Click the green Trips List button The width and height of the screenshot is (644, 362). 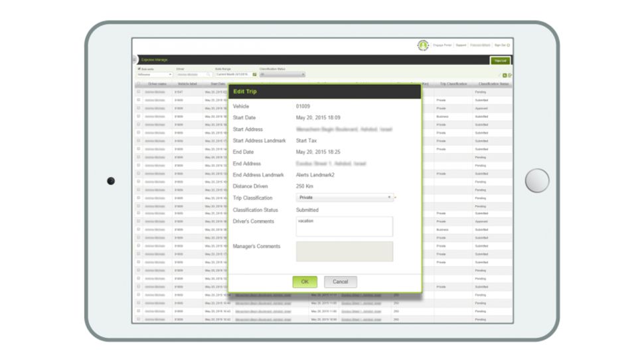(500, 61)
